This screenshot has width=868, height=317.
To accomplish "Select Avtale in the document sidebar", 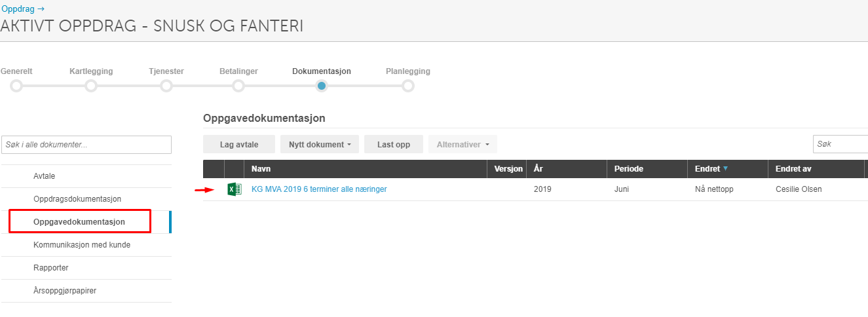I will click(86, 176).
